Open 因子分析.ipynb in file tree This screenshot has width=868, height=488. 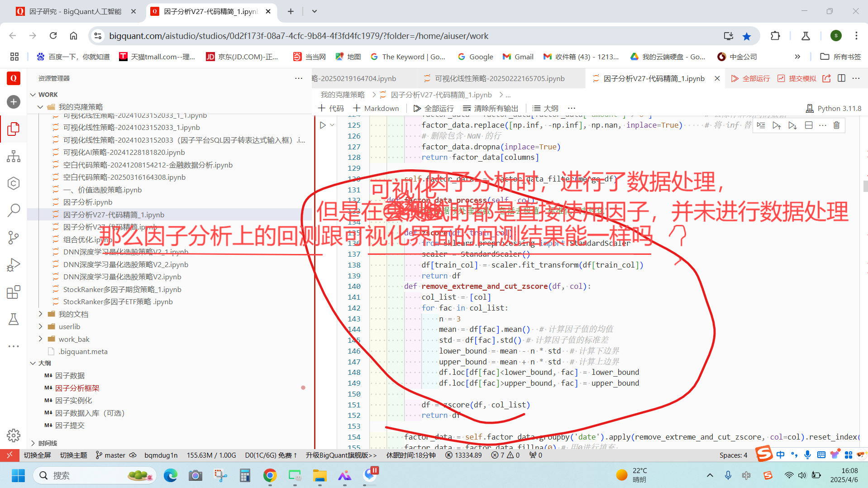pyautogui.click(x=88, y=202)
